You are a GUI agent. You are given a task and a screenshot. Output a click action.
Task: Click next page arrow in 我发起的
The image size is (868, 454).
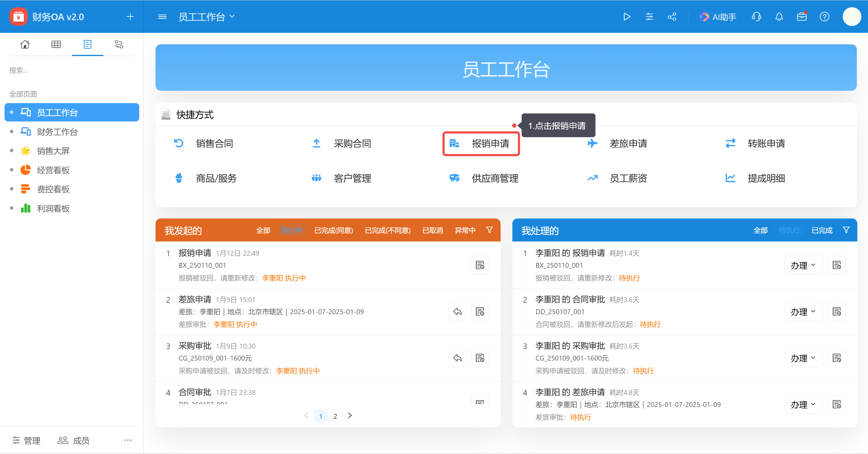(350, 416)
